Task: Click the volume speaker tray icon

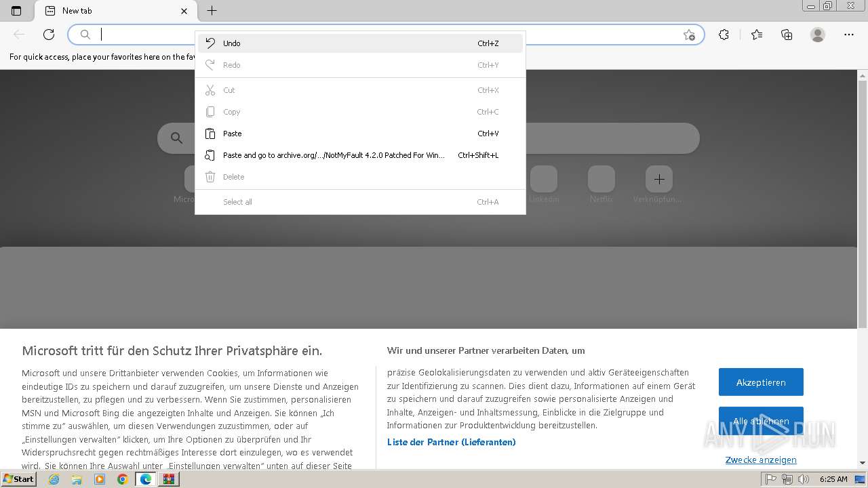Action: coord(804,479)
